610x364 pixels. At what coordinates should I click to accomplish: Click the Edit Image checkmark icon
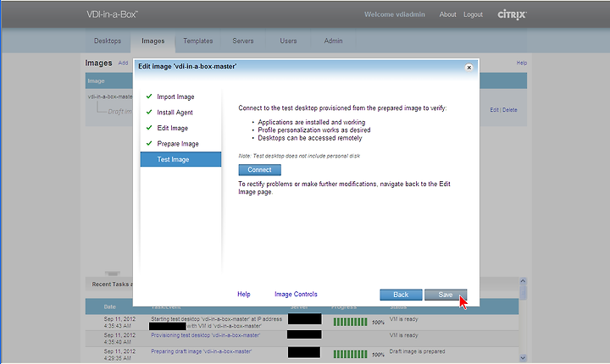[x=149, y=128]
